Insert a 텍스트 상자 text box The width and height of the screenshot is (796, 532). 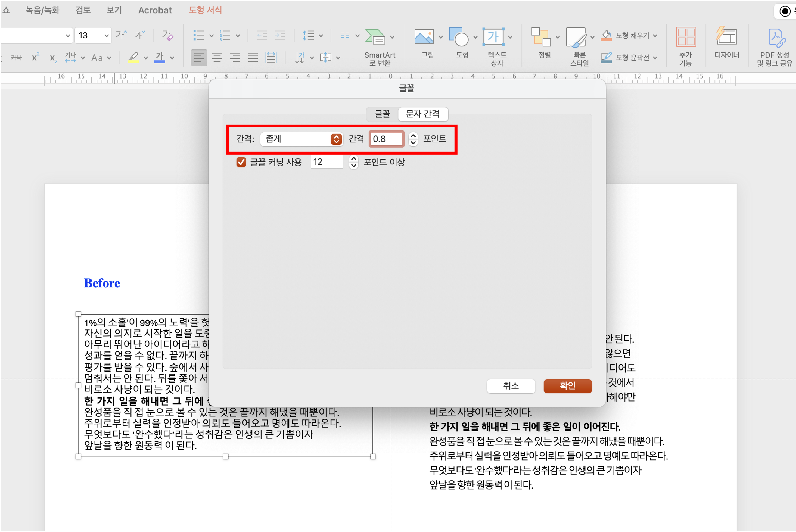493,37
